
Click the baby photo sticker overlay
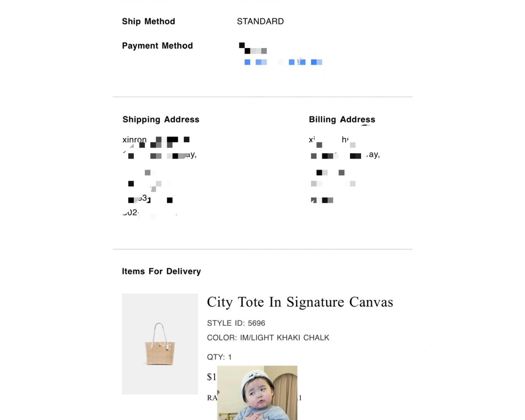(x=257, y=392)
